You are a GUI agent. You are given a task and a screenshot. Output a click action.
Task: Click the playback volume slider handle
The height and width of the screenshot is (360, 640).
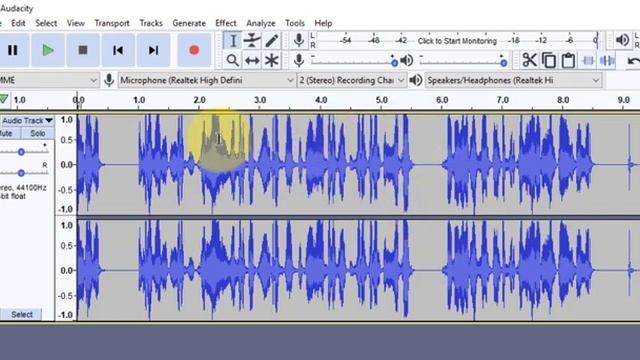pyautogui.click(x=504, y=63)
